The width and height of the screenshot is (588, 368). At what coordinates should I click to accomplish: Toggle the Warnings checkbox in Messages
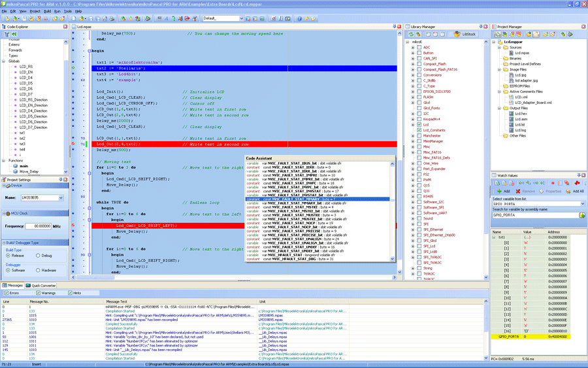(38, 293)
